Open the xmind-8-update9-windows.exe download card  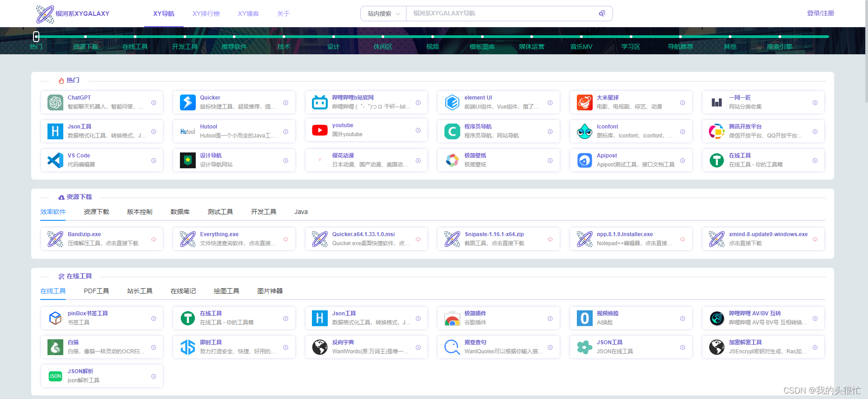(763, 239)
